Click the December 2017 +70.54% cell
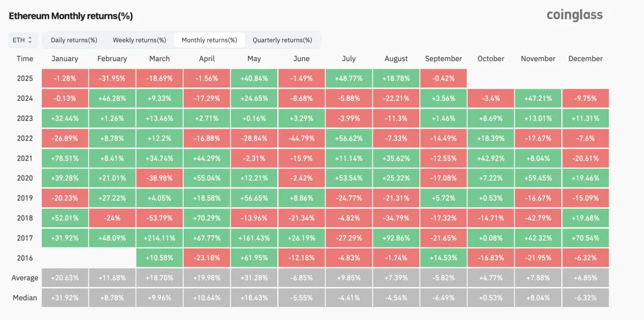This screenshot has width=644, height=320. coord(585,238)
